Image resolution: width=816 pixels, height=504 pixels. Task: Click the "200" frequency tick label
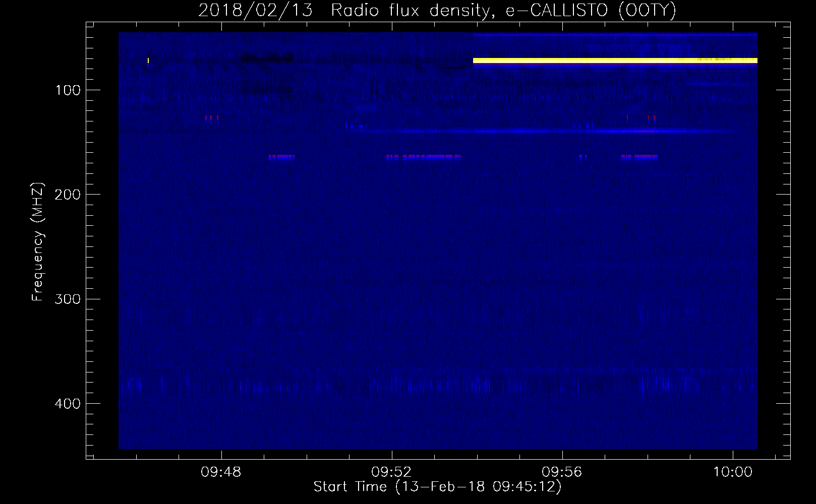tap(68, 195)
